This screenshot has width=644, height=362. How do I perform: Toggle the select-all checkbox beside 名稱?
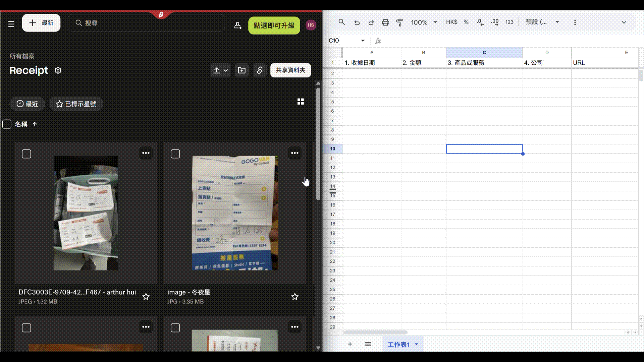coord(7,124)
